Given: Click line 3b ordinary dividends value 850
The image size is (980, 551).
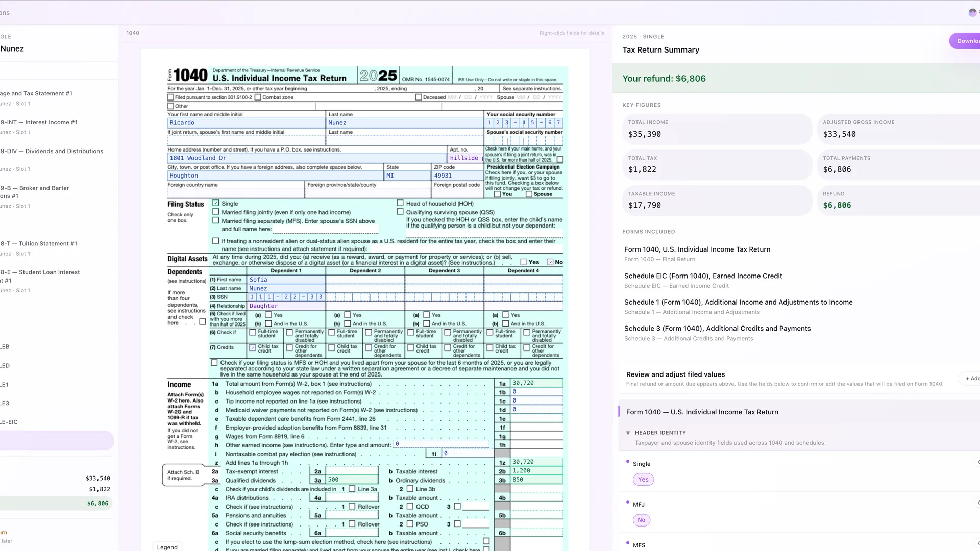Looking at the screenshot, I should [x=536, y=480].
